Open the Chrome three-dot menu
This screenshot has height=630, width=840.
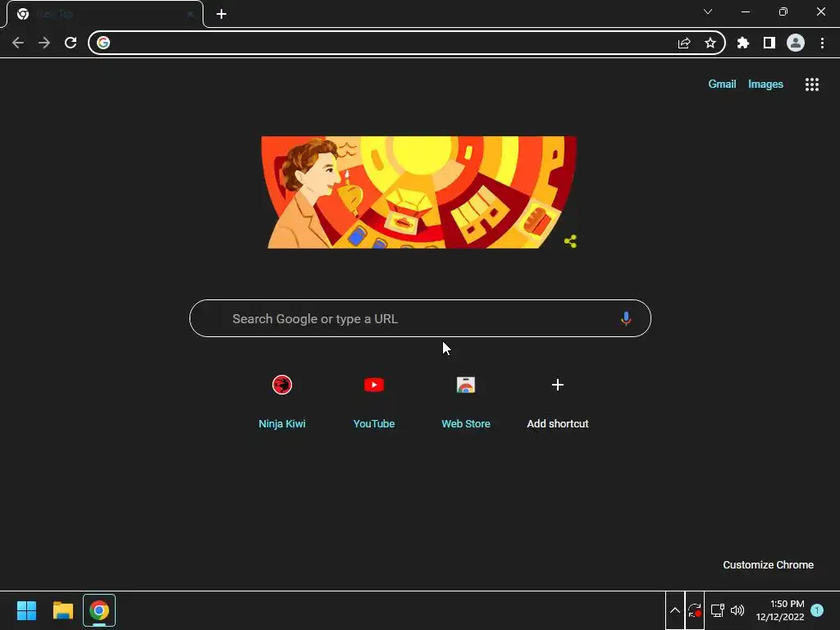[822, 43]
